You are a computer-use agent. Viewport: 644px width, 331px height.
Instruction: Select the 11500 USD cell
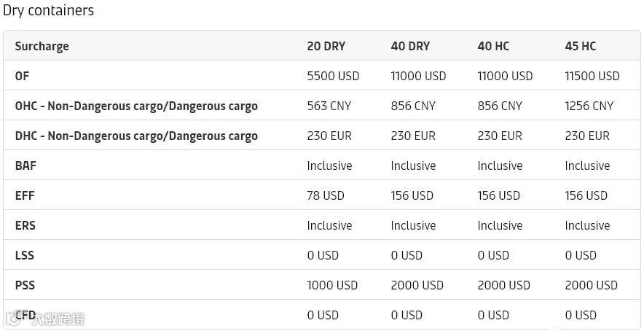point(592,76)
